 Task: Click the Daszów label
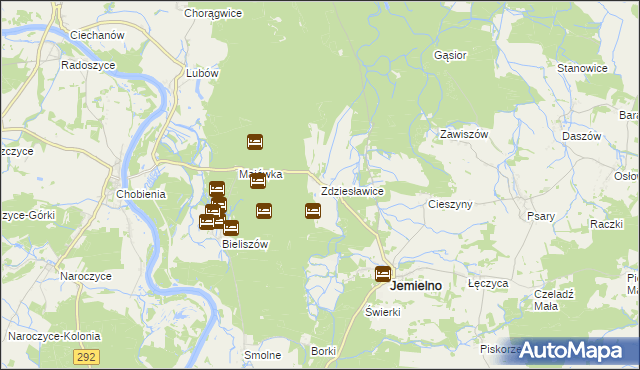(582, 136)
